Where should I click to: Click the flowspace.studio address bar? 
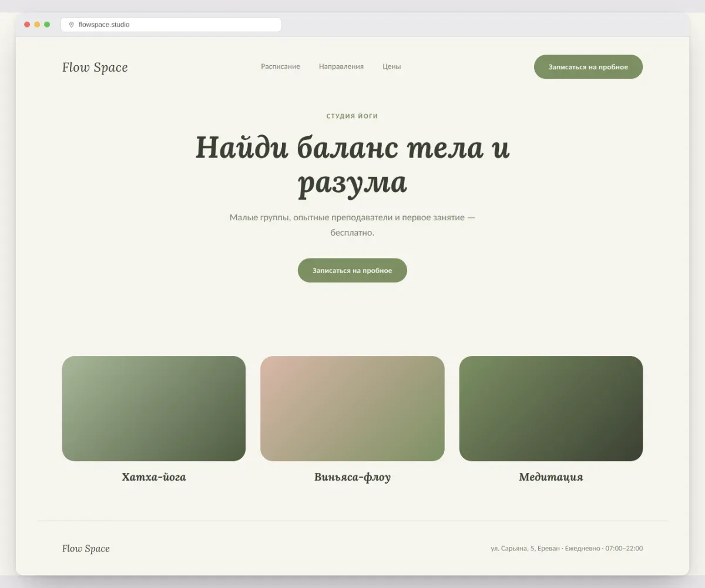[171, 25]
